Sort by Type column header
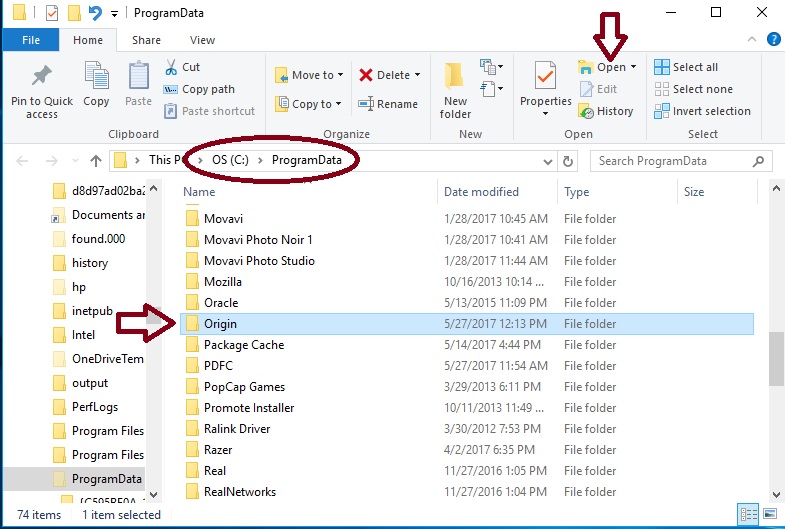Screen dimensions: 785x529 576,192
